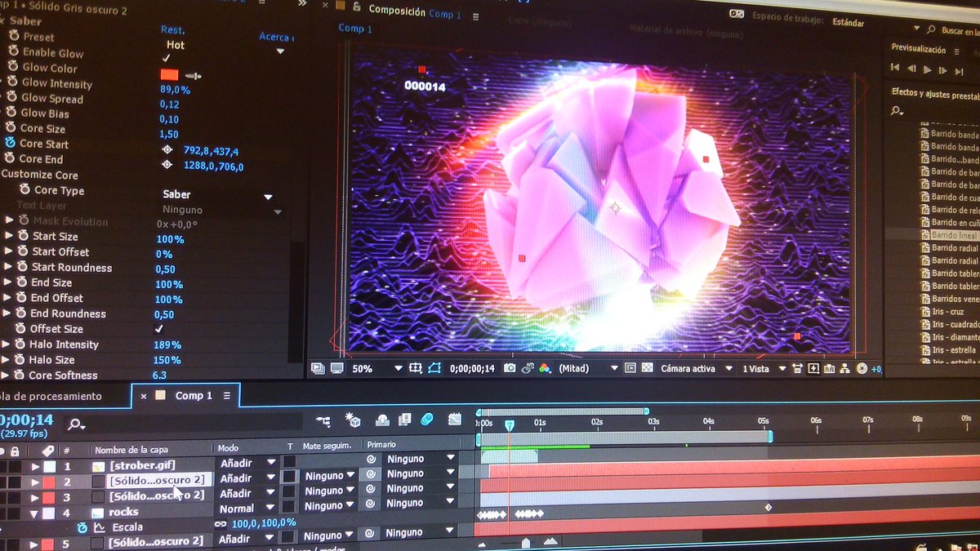The image size is (980, 551).
Task: Collapse the rocks layer properties
Action: pyautogui.click(x=35, y=513)
